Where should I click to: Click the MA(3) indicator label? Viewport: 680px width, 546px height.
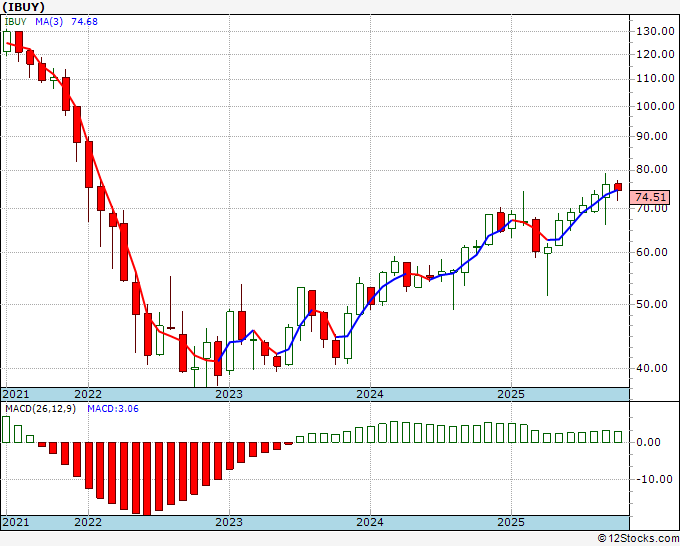click(x=49, y=21)
